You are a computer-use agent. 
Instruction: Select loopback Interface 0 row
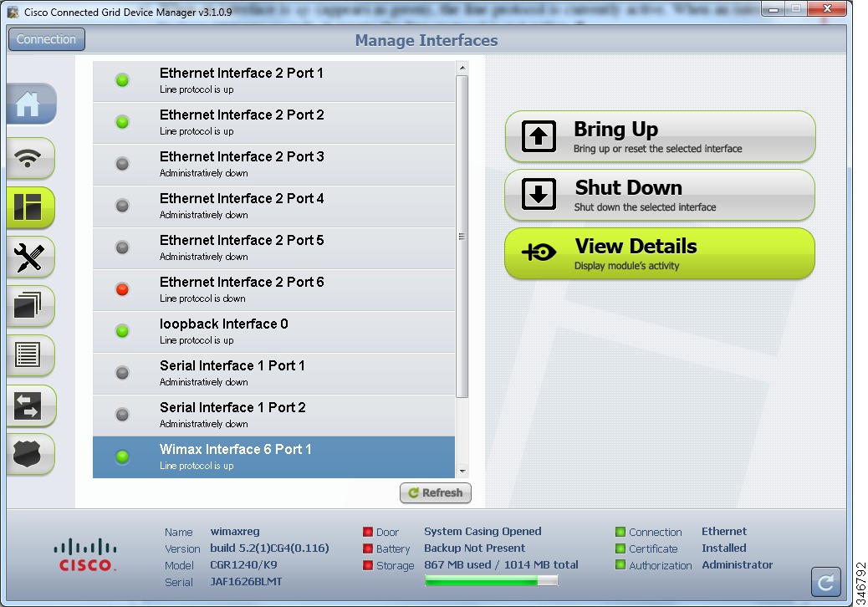[x=274, y=331]
